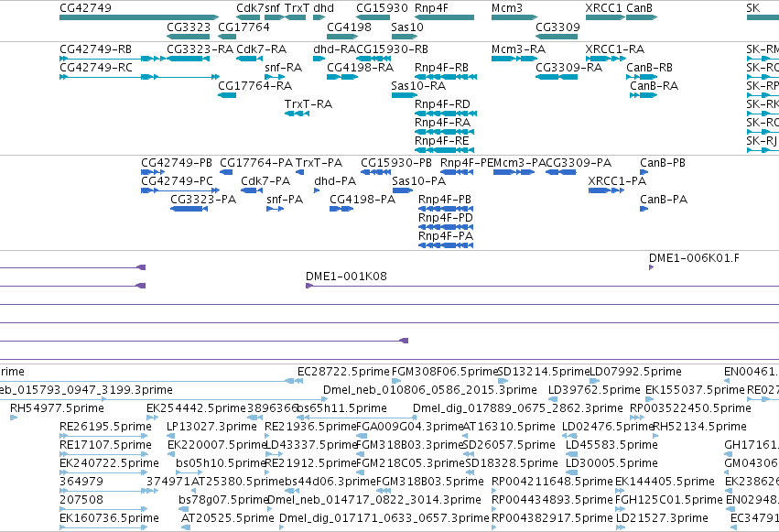This screenshot has width=779, height=532.
Task: Select protein CG42749-PC
Action: [x=180, y=190]
